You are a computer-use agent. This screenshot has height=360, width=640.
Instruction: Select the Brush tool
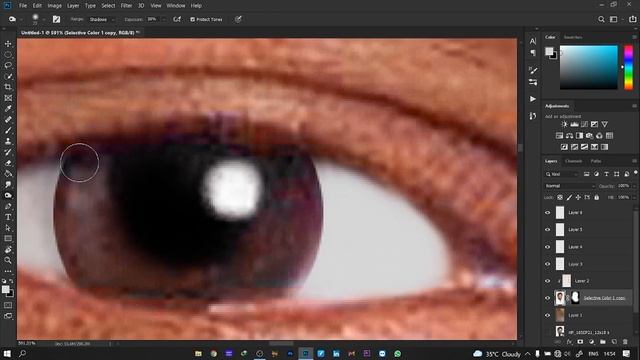click(8, 130)
